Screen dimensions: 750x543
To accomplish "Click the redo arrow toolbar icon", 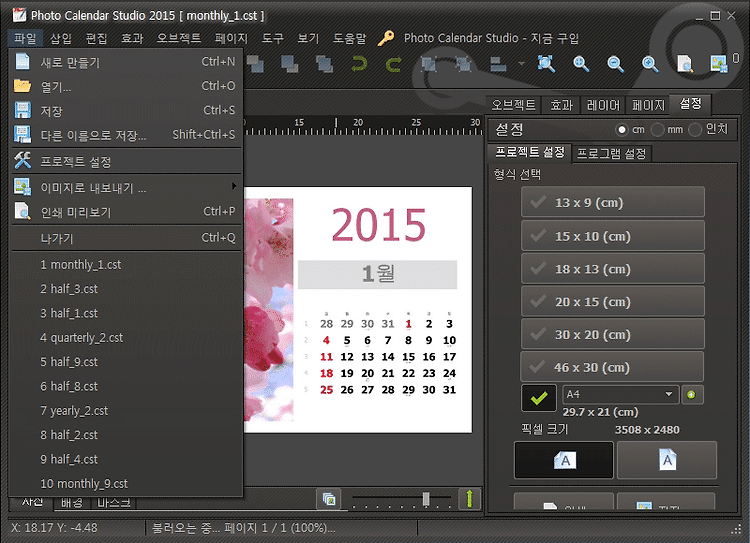I will [x=394, y=64].
